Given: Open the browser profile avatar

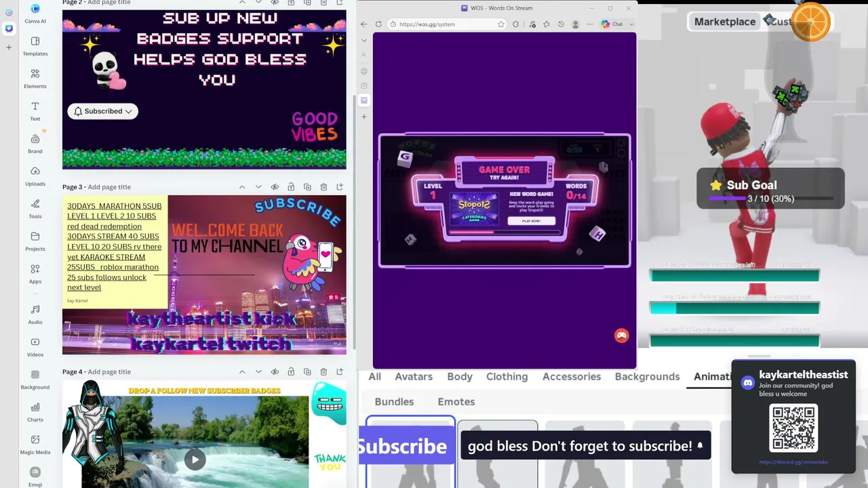Looking at the screenshot, I should 576,24.
